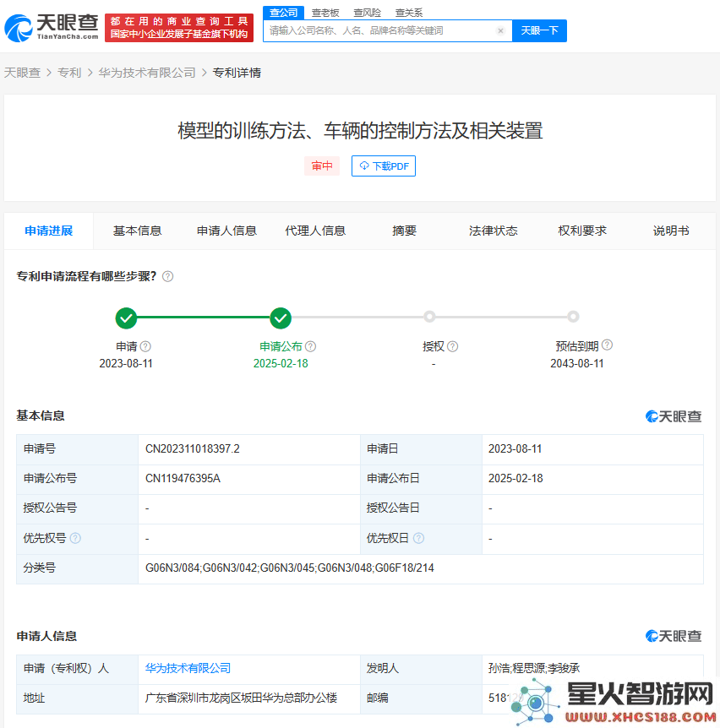
Task: Open 华为技术有限公司 breadcrumb link
Action: pyautogui.click(x=147, y=73)
